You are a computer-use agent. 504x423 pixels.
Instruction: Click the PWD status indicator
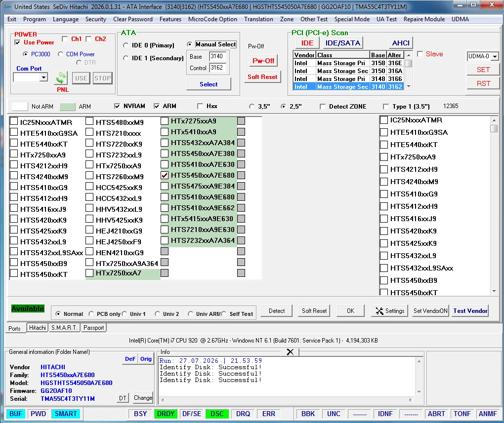coord(38,414)
